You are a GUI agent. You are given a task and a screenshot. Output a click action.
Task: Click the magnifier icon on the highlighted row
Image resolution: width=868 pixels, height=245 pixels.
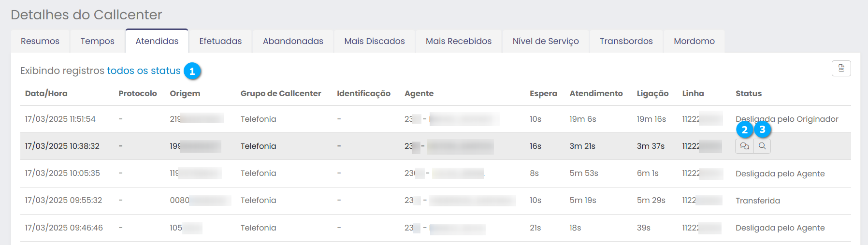(x=762, y=146)
